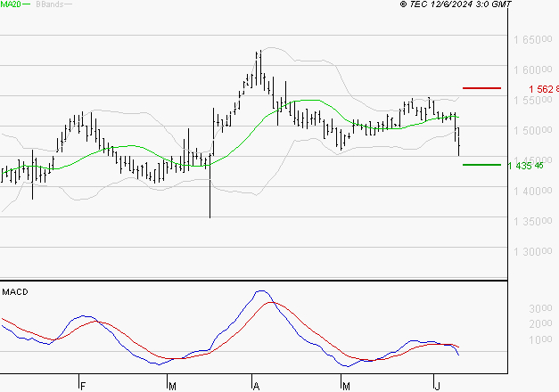Click the 3000 MACD axis value
The height and width of the screenshot is (392, 559).
(x=540, y=308)
